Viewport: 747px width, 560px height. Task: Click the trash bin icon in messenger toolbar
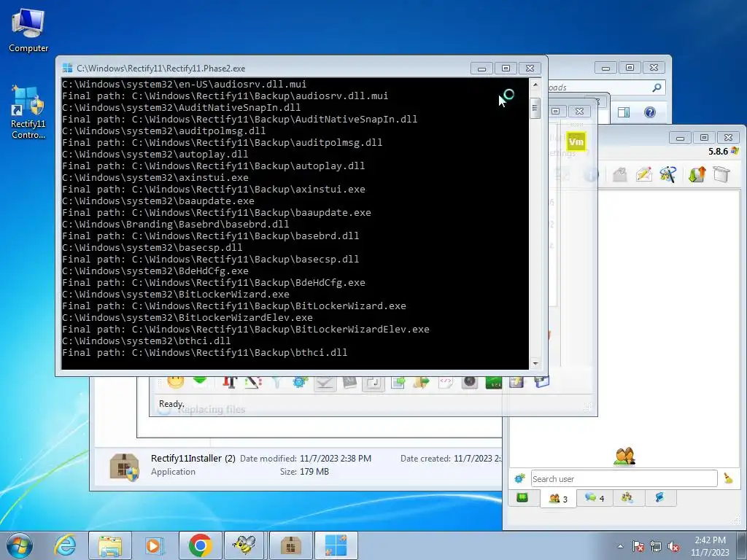(721, 174)
